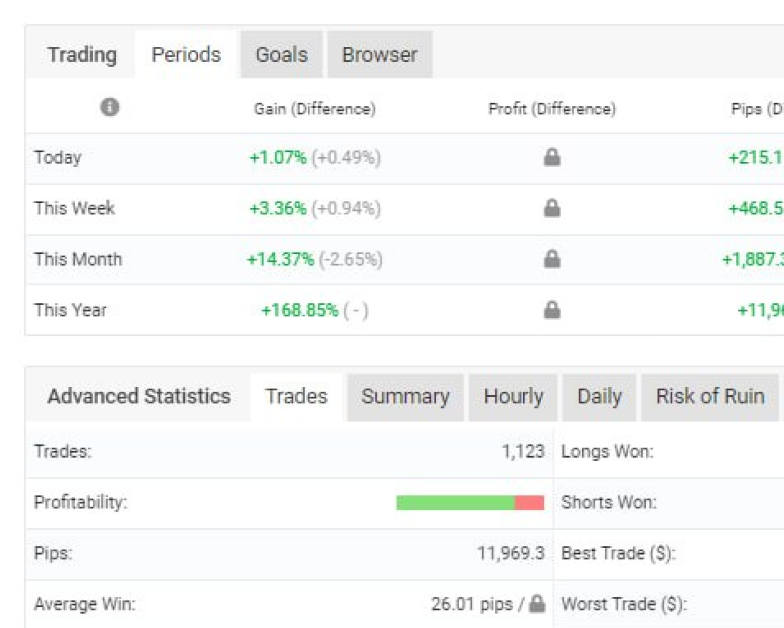Viewport: 784px width, 628px height.
Task: Open the Goals tab
Action: [281, 55]
